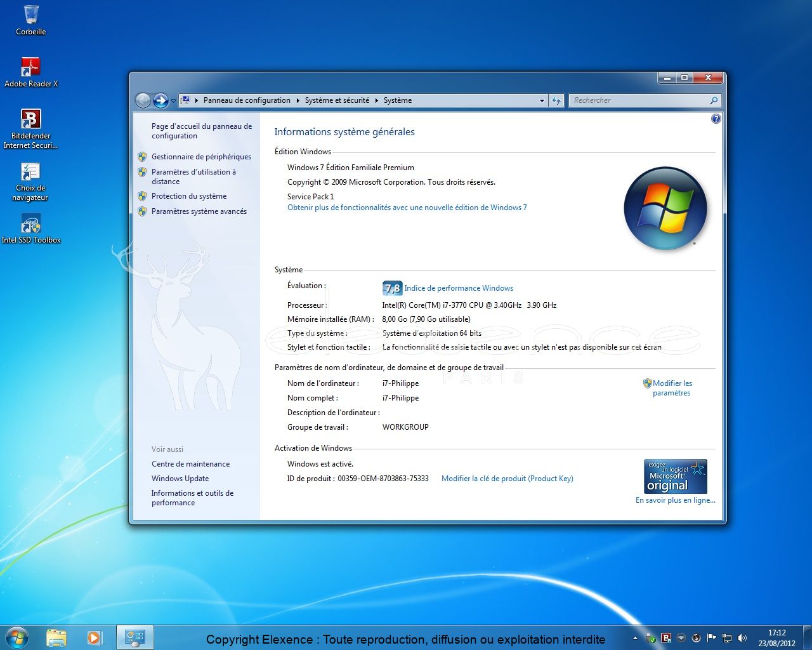
Task: Open En savoir plus en ligne link
Action: click(x=676, y=500)
